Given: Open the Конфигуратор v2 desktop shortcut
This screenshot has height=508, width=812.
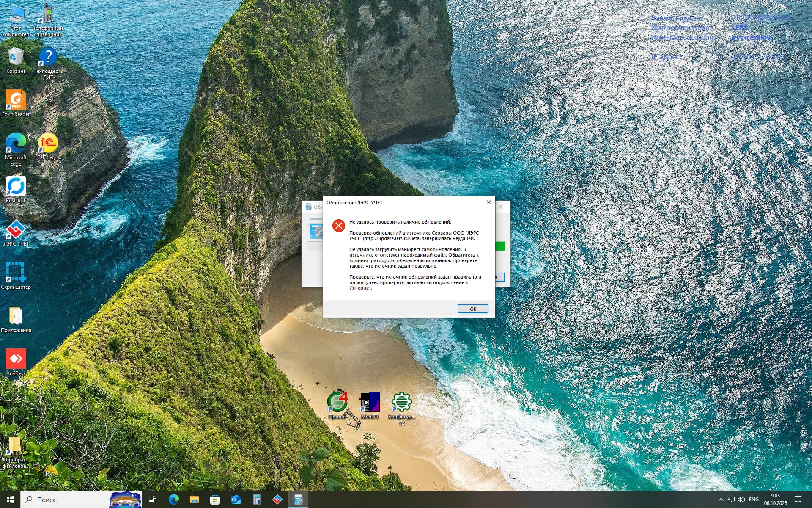Looking at the screenshot, I should (401, 402).
